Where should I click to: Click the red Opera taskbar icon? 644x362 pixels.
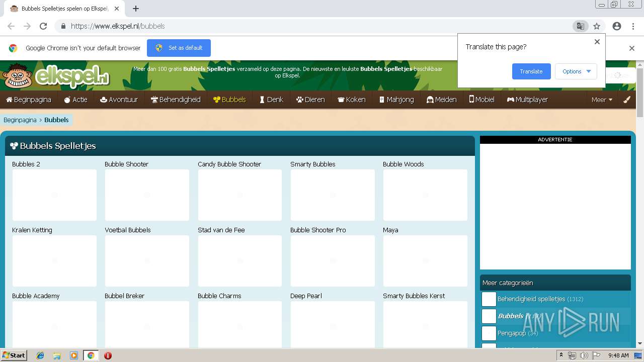[x=108, y=355]
